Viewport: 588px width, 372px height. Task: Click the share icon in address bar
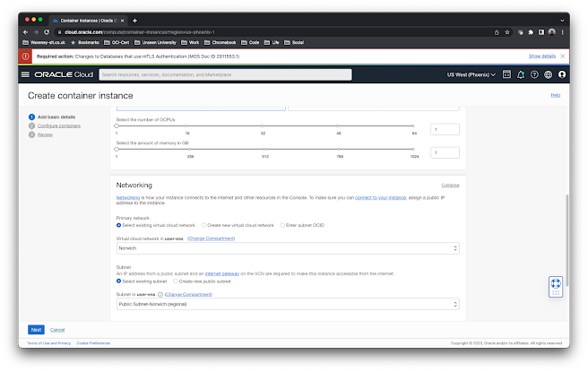click(x=497, y=32)
